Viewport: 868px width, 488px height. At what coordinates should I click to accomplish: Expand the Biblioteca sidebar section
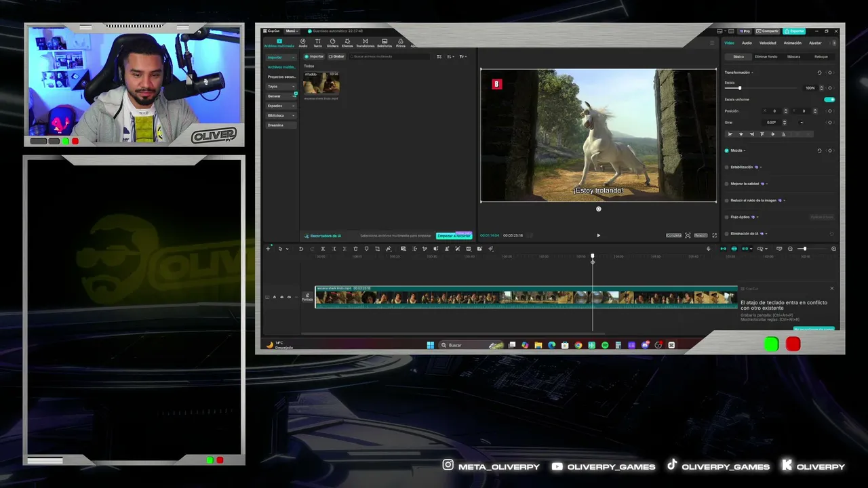point(281,115)
